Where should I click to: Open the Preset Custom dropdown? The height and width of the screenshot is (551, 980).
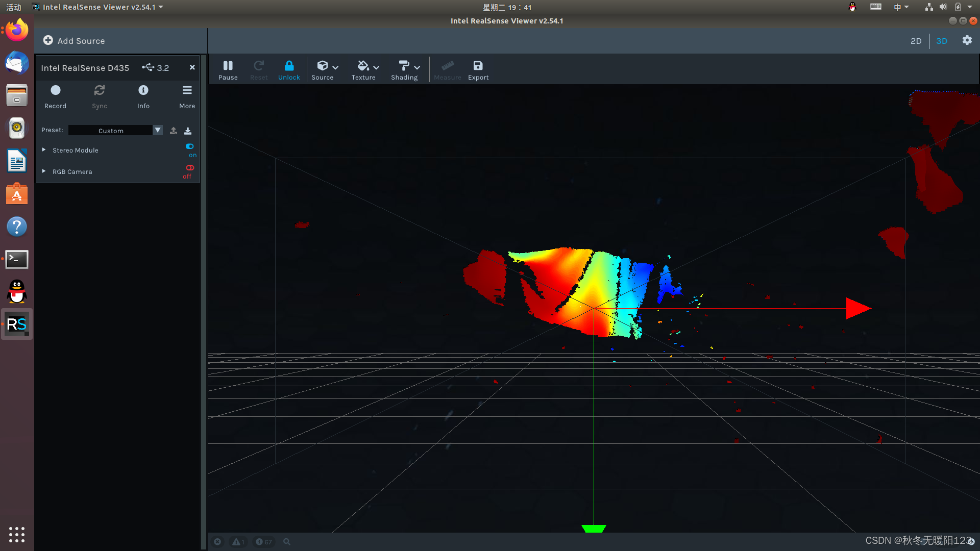coord(158,131)
